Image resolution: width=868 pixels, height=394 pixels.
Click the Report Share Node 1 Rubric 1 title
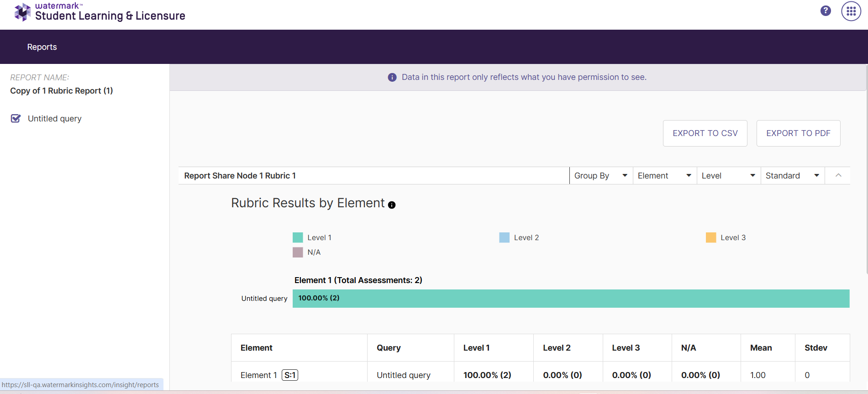pos(240,176)
